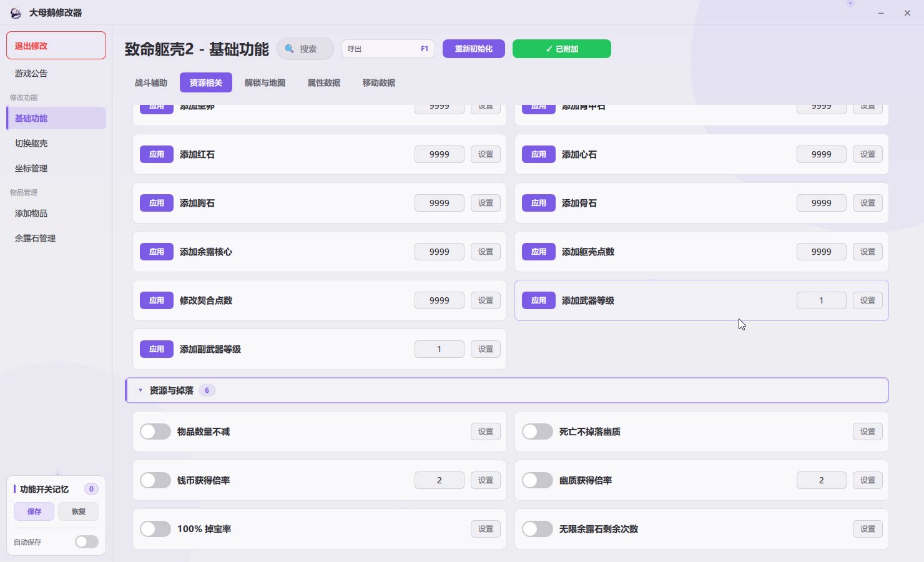The height and width of the screenshot is (562, 924).
Task: Focus the 搜索 search field
Action: [305, 49]
